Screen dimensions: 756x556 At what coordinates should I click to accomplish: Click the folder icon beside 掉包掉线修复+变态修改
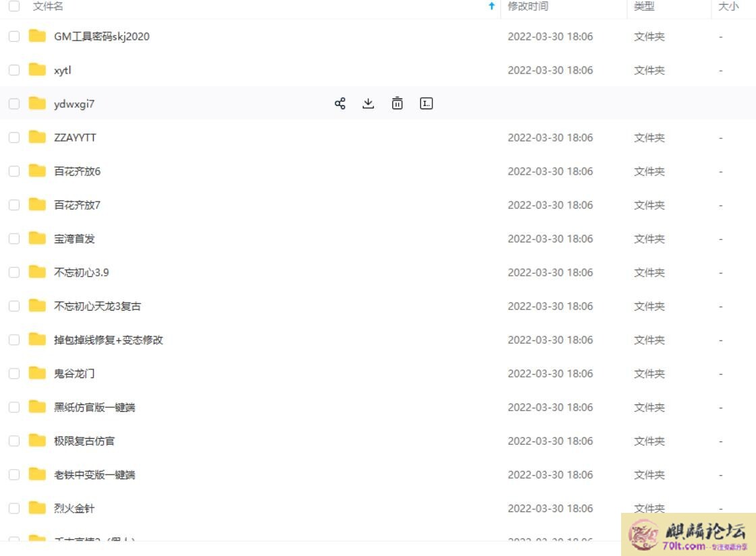(x=37, y=340)
